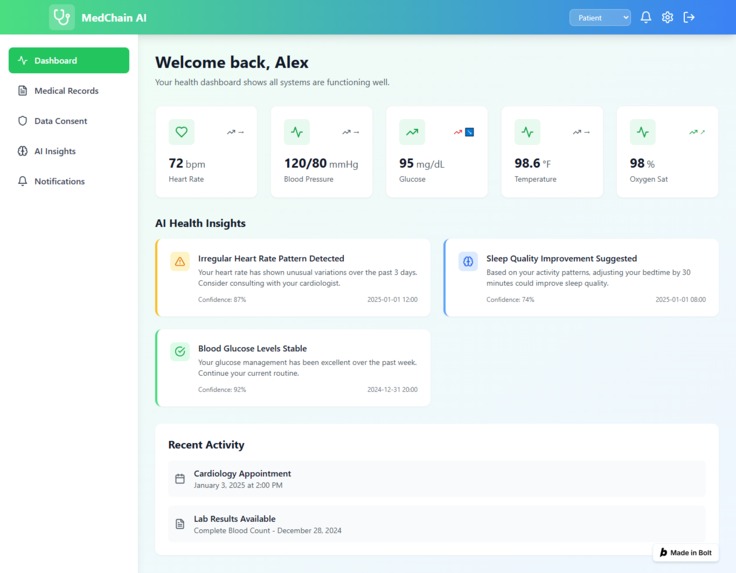This screenshot has width=736, height=573.
Task: Open the Cardiology Appointment activity row
Action: (437, 479)
